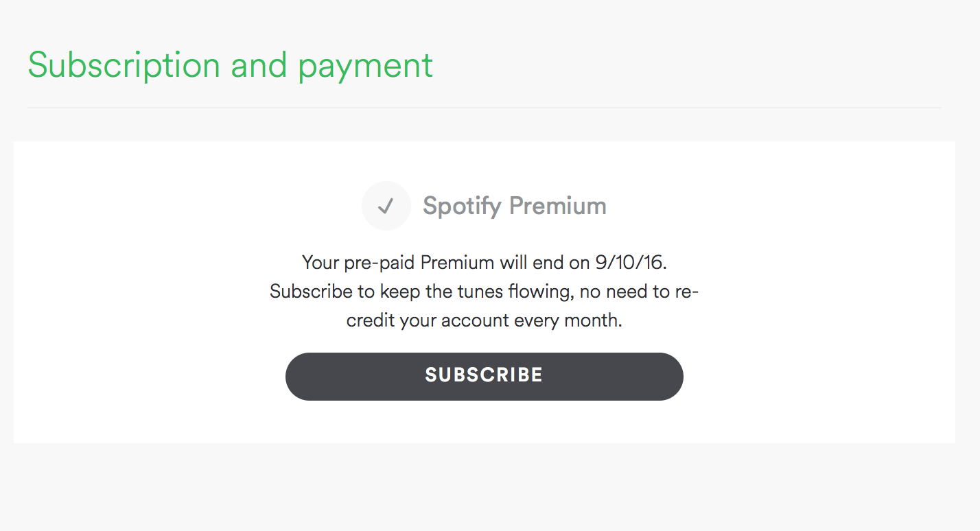Click "Subscribe" starting the second text line
Viewport: 980px width, 531px height.
point(311,292)
